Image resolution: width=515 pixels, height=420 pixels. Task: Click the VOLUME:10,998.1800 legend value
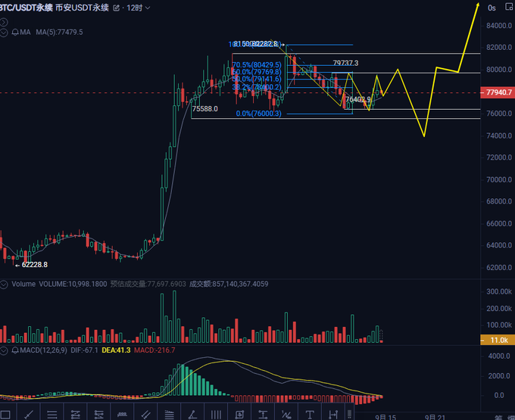73,284
